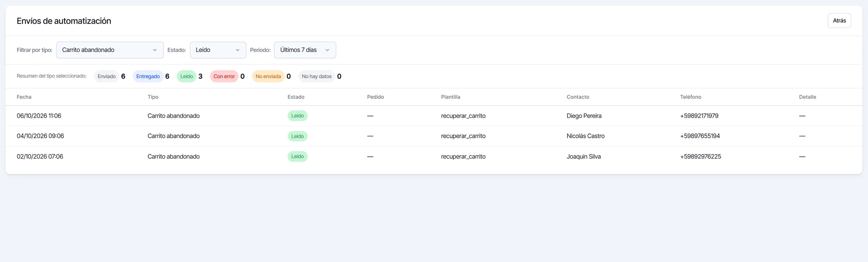Click the Contacto column header
Viewport: 868px width, 262px height.
click(578, 97)
